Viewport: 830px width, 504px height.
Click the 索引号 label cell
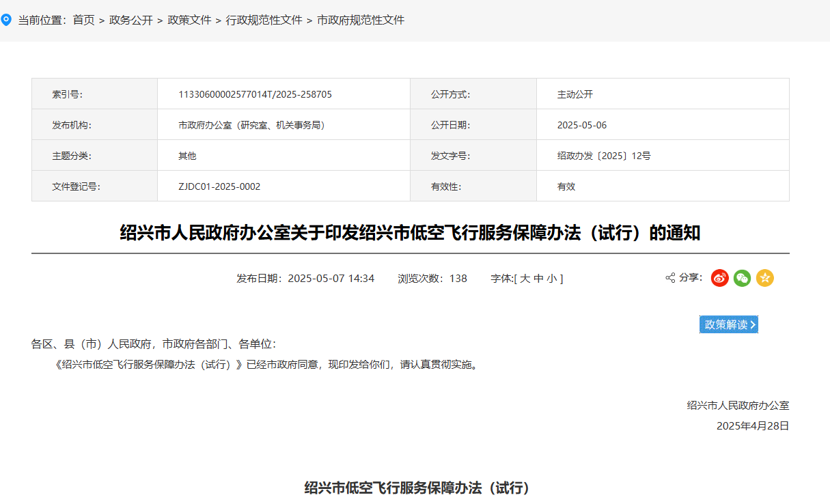pyautogui.click(x=95, y=94)
